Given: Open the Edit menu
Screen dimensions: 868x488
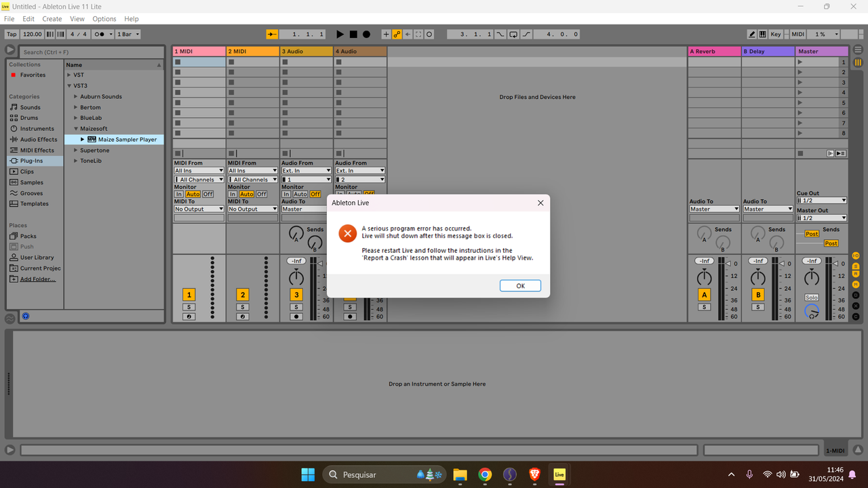Looking at the screenshot, I should click(x=28, y=19).
